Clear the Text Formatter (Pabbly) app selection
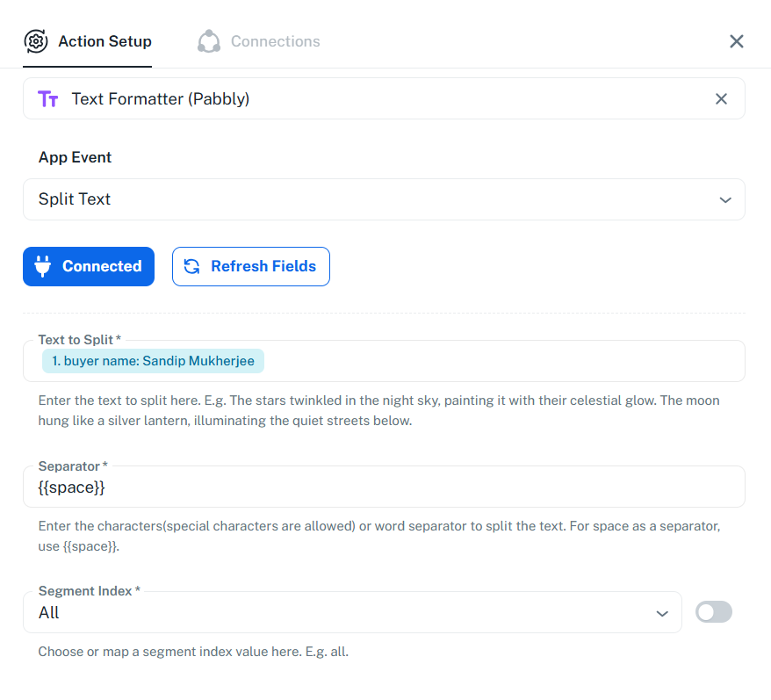This screenshot has height=700, width=771. pos(721,99)
